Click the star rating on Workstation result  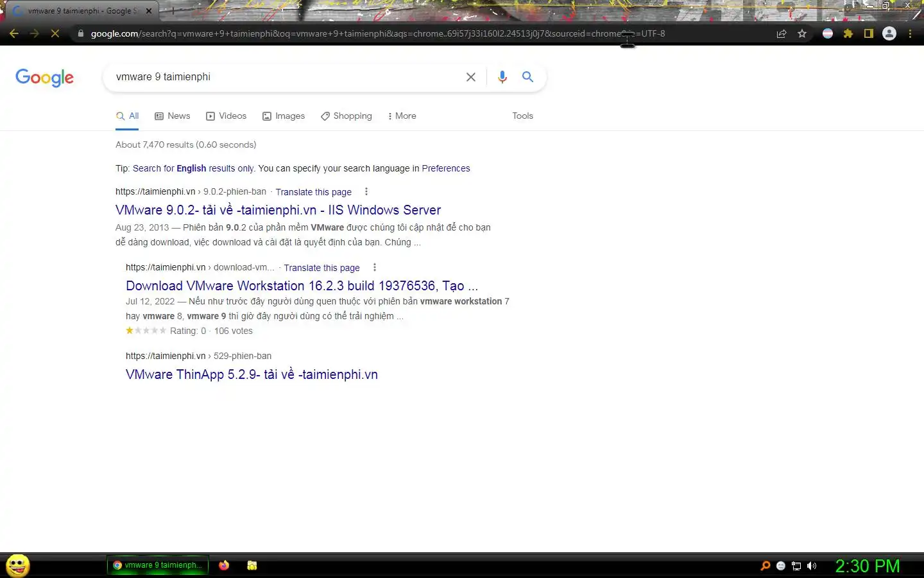(146, 331)
